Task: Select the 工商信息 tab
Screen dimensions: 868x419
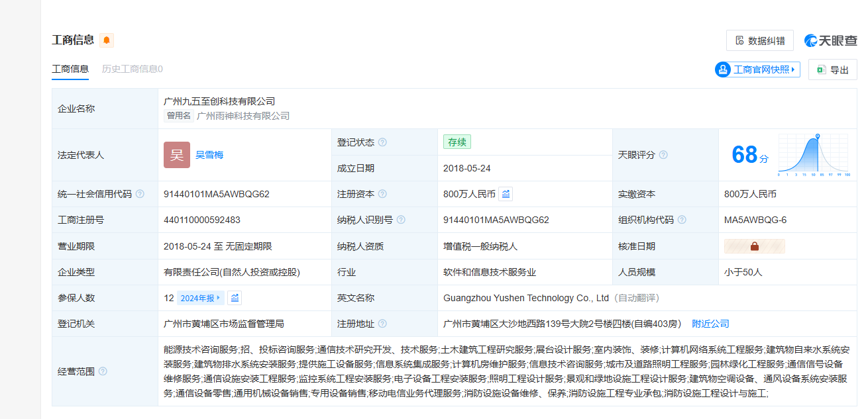Action: (x=70, y=69)
